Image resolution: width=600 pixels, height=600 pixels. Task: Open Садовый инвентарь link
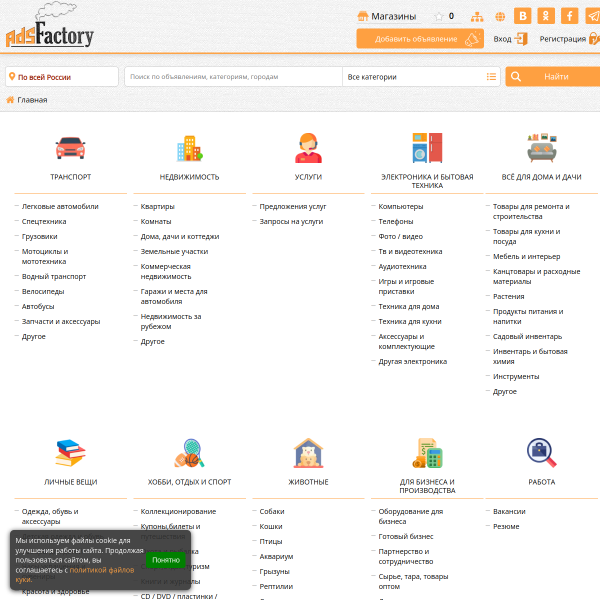(x=527, y=336)
